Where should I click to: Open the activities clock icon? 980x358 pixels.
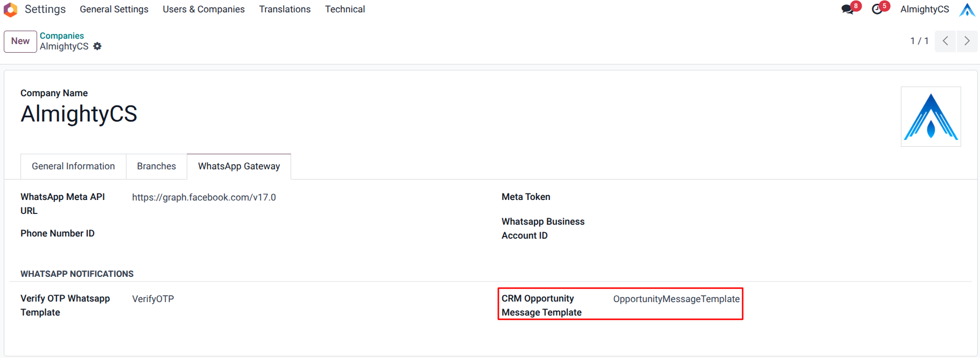tap(877, 10)
